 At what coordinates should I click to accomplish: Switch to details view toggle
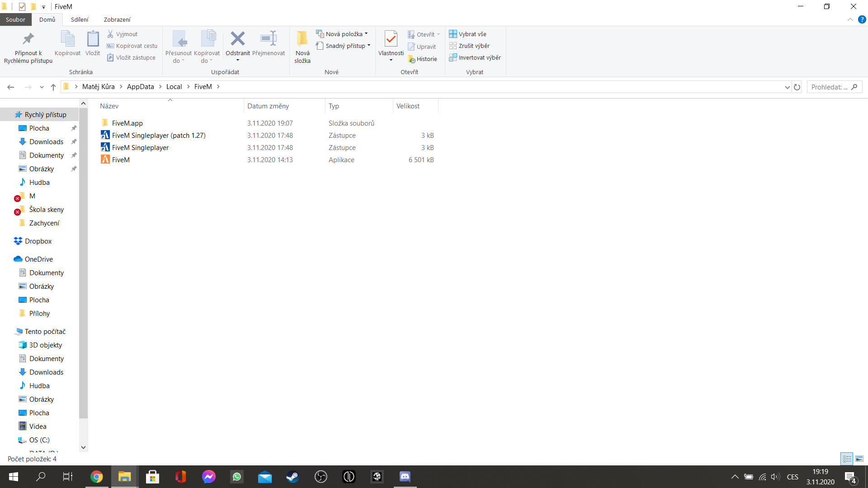click(847, 459)
